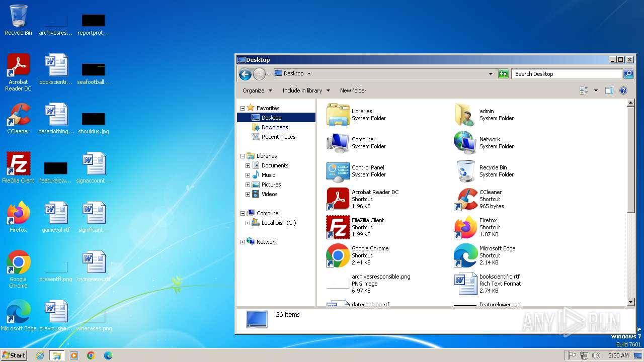The width and height of the screenshot is (644, 362).
Task: Expand Local Disk (C:) node
Action: [248, 223]
